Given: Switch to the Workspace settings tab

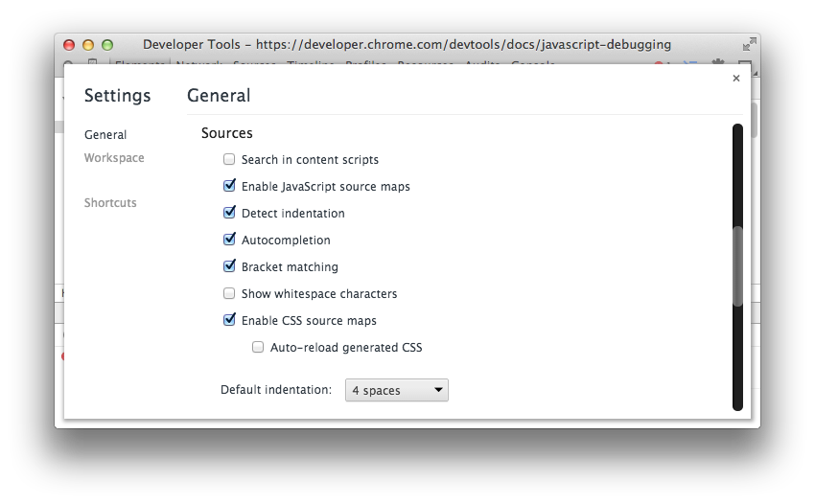Looking at the screenshot, I should pyautogui.click(x=114, y=158).
